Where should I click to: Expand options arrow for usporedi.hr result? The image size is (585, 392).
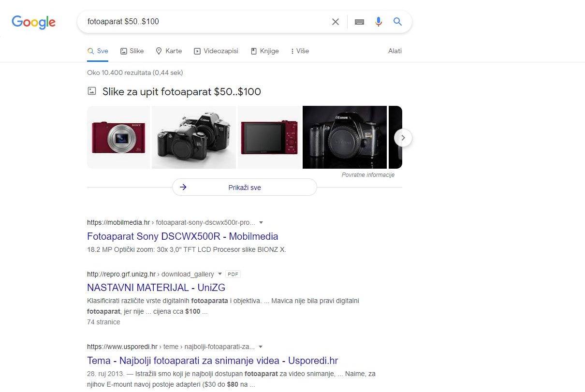[x=261, y=347]
